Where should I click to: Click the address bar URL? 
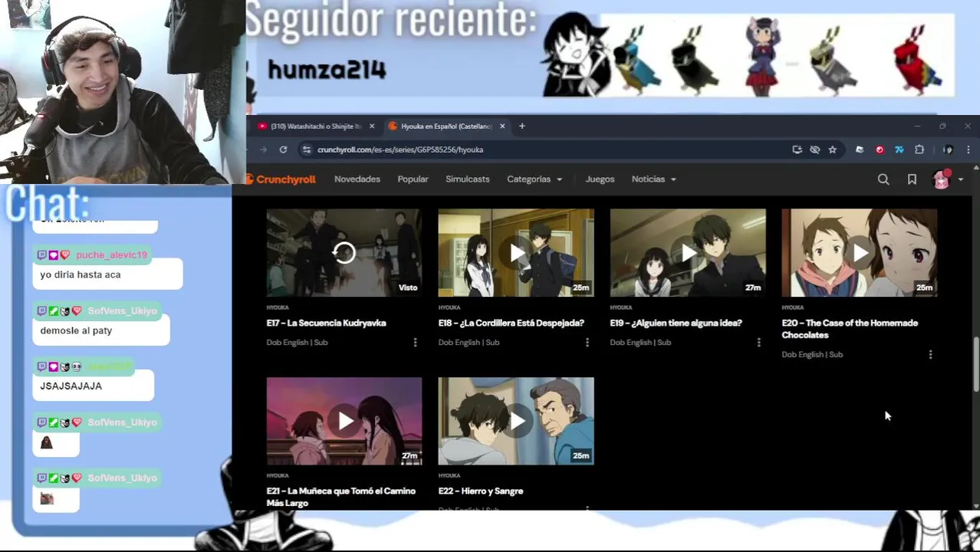[400, 149]
